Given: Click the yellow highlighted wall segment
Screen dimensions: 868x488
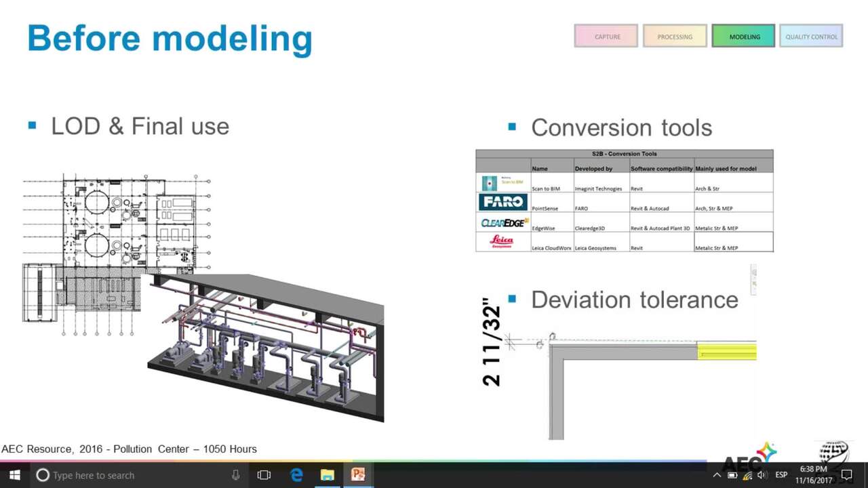Looking at the screenshot, I should (x=728, y=351).
